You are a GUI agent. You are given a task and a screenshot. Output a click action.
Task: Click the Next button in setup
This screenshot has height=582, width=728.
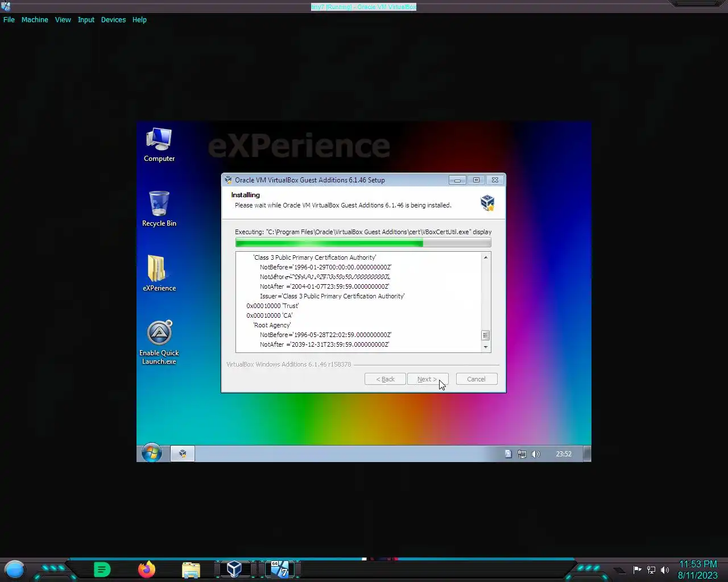tap(428, 379)
